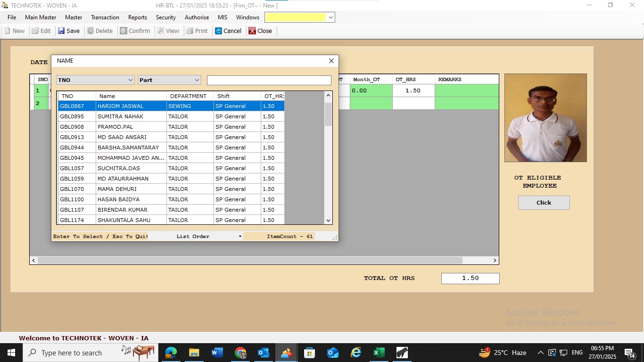Open the yellow dropdown in menu bar
This screenshot has width=644, height=362.
point(330,17)
